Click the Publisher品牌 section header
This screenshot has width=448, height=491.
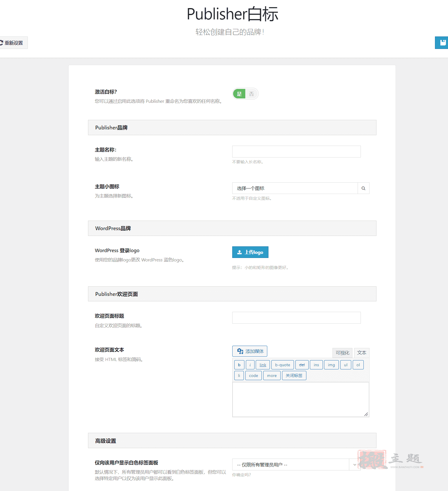pyautogui.click(x=232, y=128)
